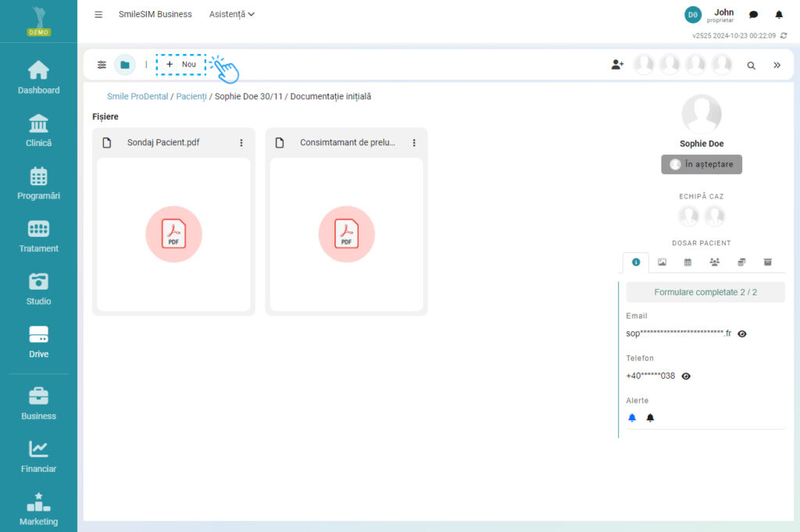Click the filter settings sliders icon
Screen dimensions: 800x532
pyautogui.click(x=102, y=65)
